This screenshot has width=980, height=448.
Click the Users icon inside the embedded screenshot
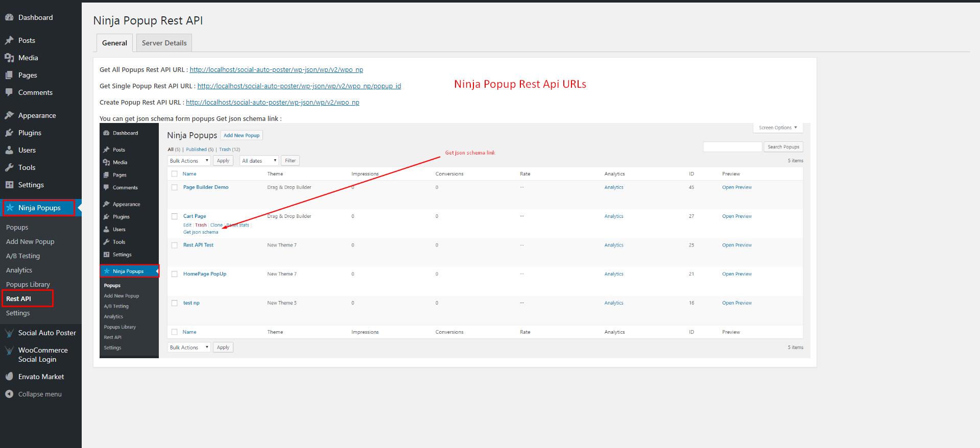click(106, 230)
